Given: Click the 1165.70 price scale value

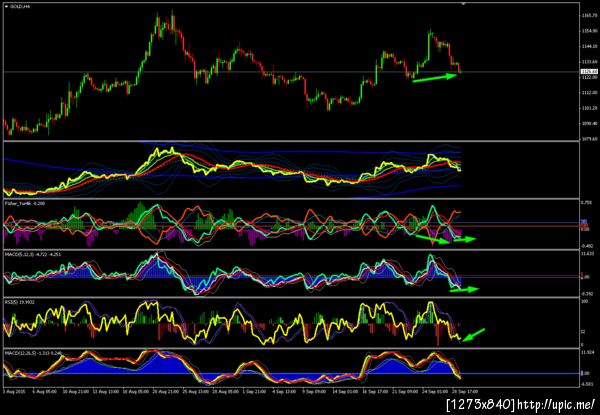Looking at the screenshot, I should (x=588, y=16).
